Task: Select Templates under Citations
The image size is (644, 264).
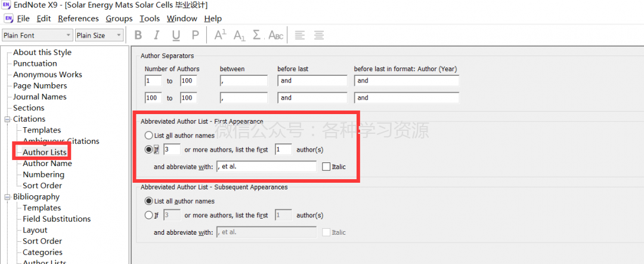Action: pos(42,130)
